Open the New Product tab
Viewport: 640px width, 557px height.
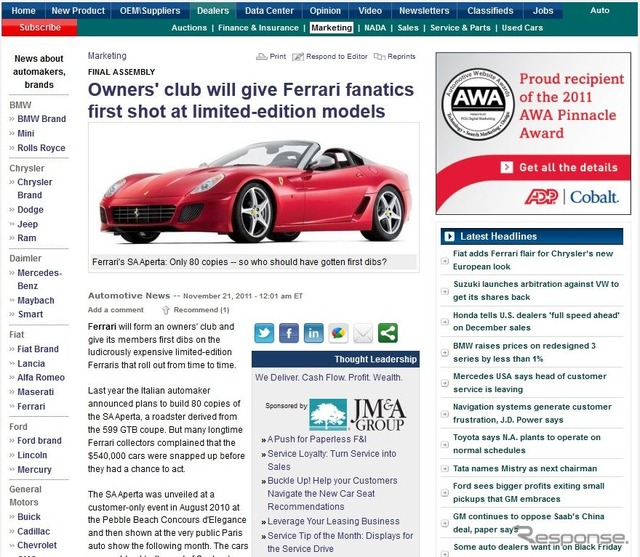tap(78, 11)
